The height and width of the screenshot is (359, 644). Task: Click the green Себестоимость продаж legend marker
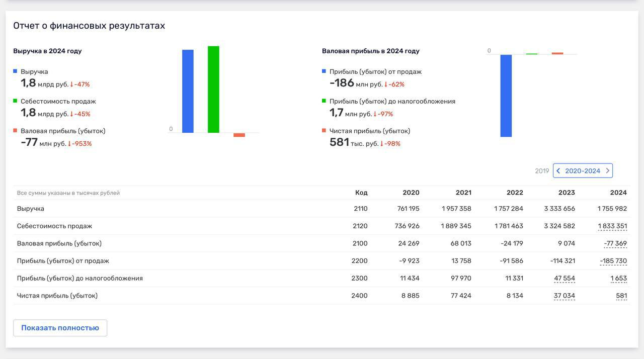coord(15,101)
